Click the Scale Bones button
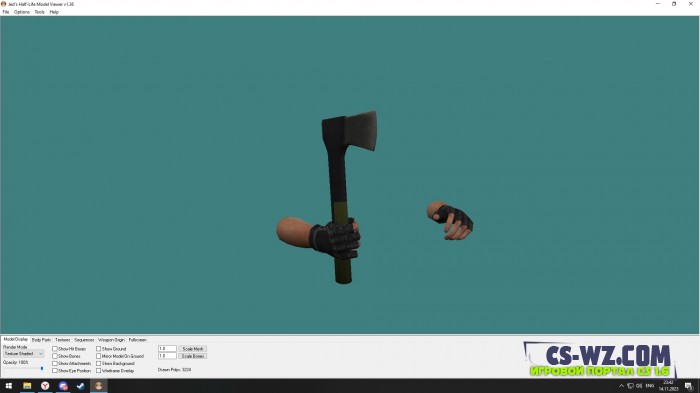This screenshot has height=393, width=700. 193,356
